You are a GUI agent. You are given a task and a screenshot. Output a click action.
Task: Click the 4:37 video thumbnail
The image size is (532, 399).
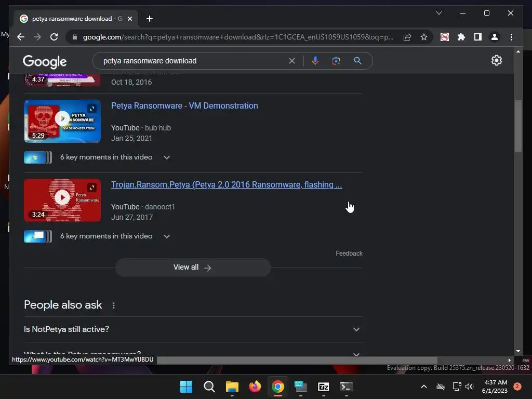pyautogui.click(x=62, y=79)
